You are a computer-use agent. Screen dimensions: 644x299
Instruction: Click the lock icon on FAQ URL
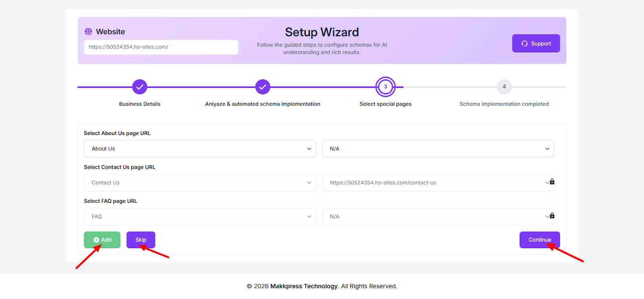click(x=552, y=216)
